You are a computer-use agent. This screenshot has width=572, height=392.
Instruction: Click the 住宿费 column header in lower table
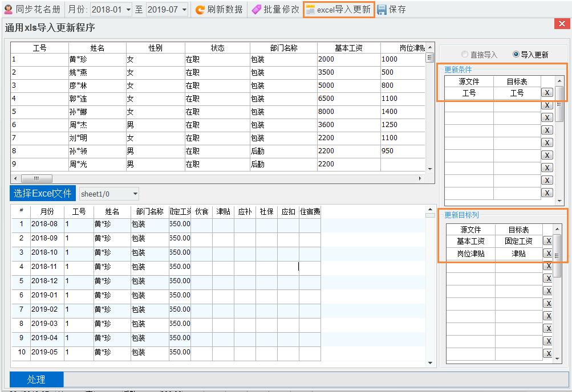pos(310,211)
